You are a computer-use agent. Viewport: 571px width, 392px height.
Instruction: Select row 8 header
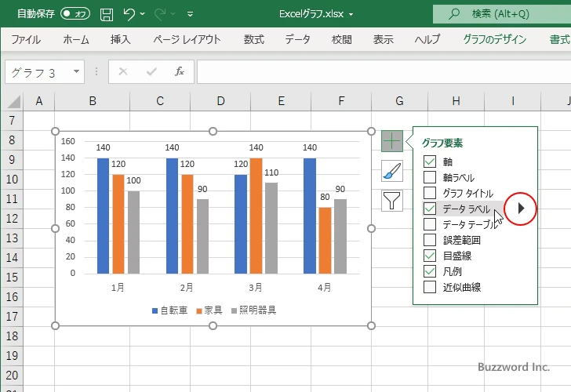click(x=12, y=140)
